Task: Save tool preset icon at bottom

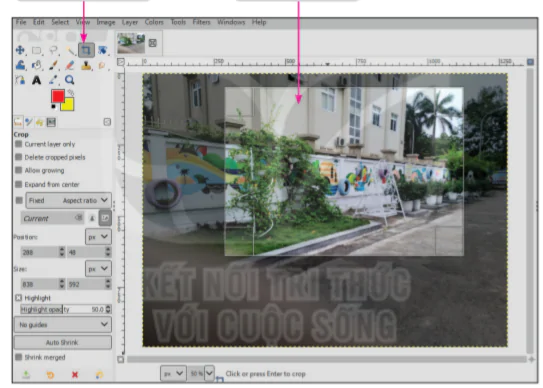Action: pyautogui.click(x=26, y=375)
